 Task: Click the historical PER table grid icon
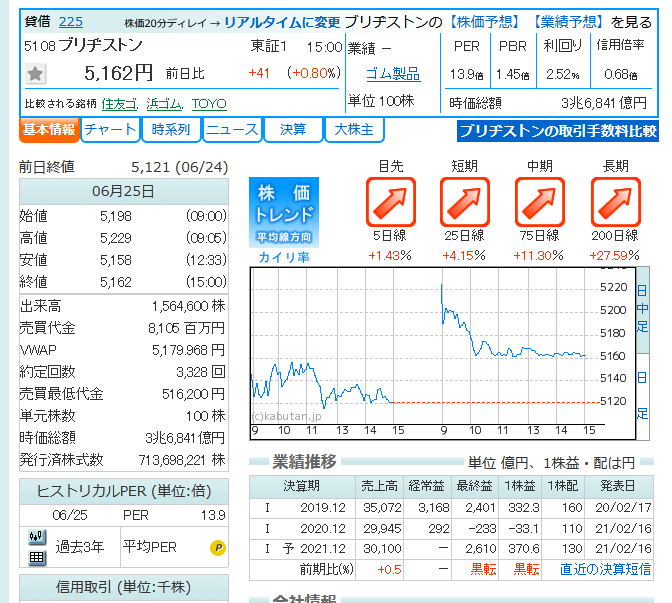(x=37, y=558)
